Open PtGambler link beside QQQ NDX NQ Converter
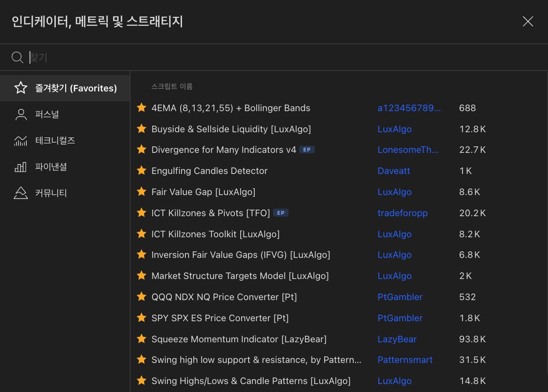 400,297
